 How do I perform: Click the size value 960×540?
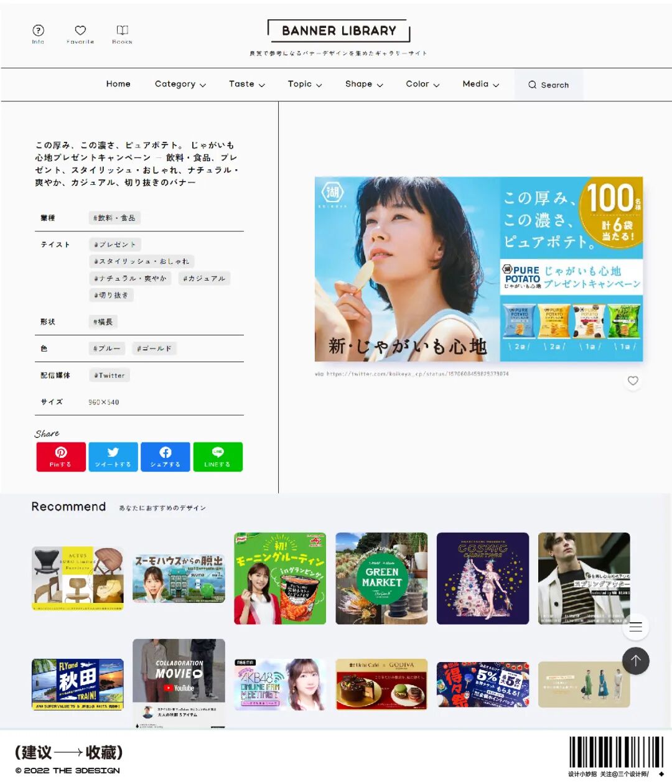tap(103, 402)
